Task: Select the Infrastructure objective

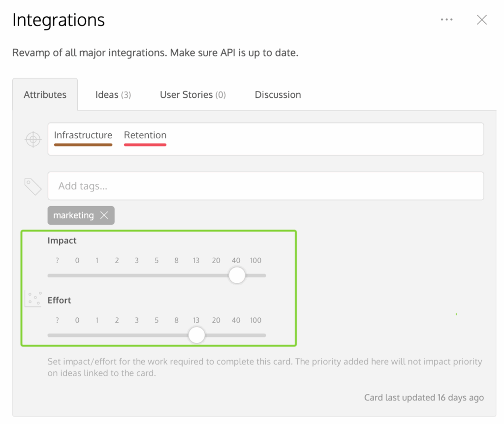Action: (x=83, y=138)
